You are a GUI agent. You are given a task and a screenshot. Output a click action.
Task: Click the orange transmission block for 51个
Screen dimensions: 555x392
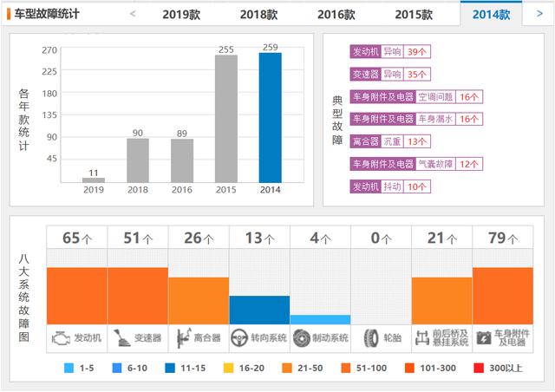(138, 296)
